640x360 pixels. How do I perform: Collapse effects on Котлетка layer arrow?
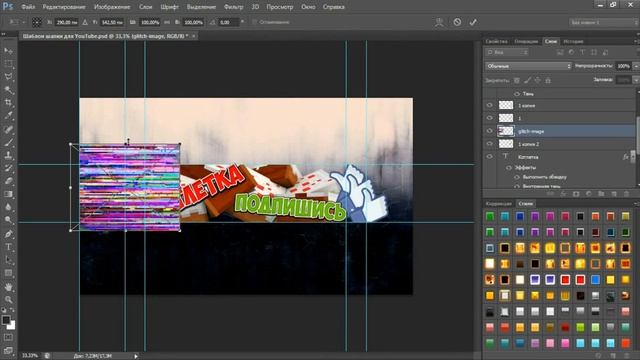click(x=633, y=156)
